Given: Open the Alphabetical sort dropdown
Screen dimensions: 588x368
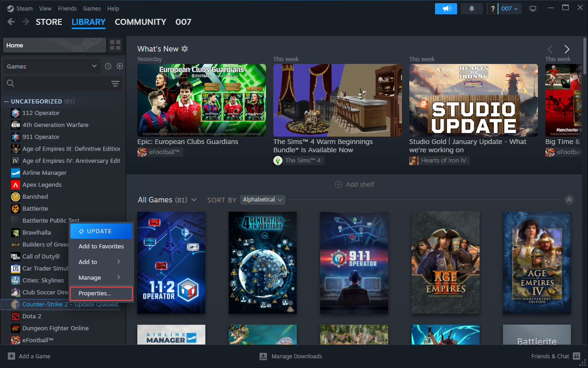Looking at the screenshot, I should tap(262, 200).
